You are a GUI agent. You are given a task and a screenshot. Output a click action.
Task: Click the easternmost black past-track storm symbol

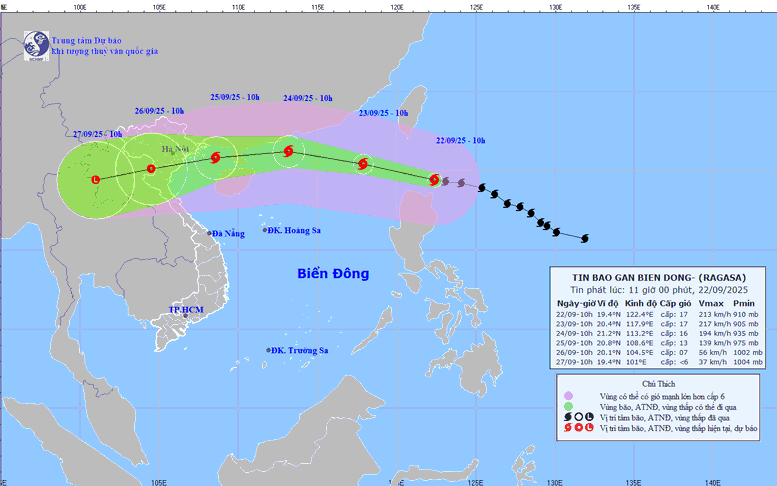tap(585, 238)
